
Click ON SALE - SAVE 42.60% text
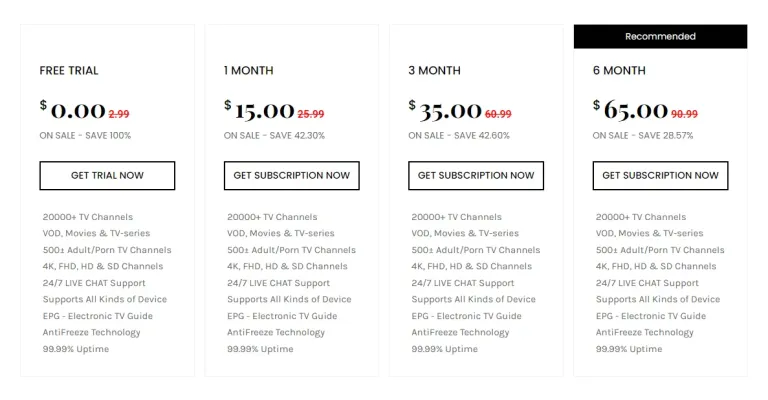click(x=459, y=136)
